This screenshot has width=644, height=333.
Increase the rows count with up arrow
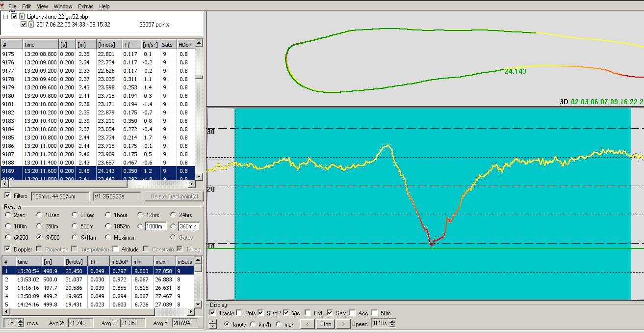click(21, 321)
